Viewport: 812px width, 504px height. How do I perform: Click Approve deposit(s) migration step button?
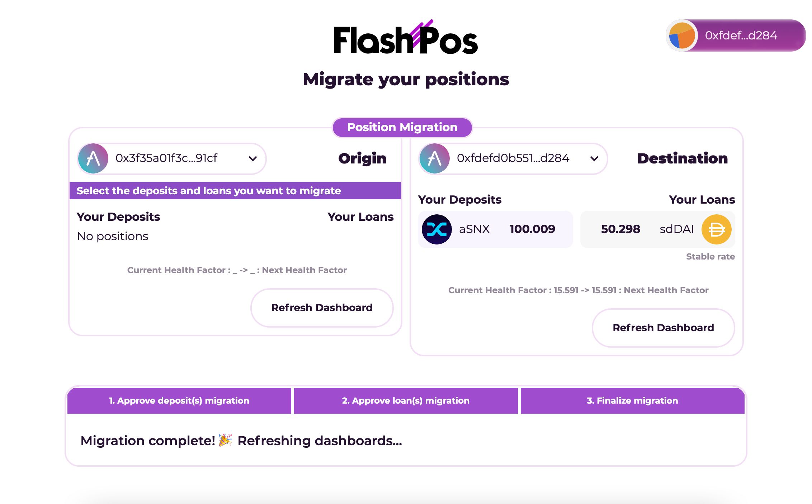point(179,400)
